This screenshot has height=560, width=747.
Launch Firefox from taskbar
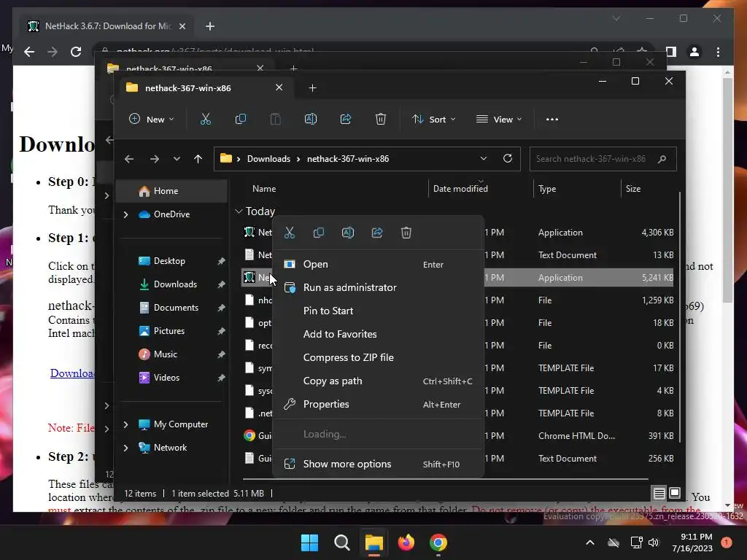coord(406,542)
